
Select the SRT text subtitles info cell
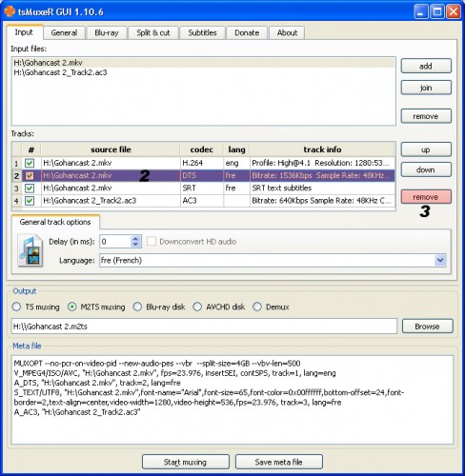[x=322, y=188]
